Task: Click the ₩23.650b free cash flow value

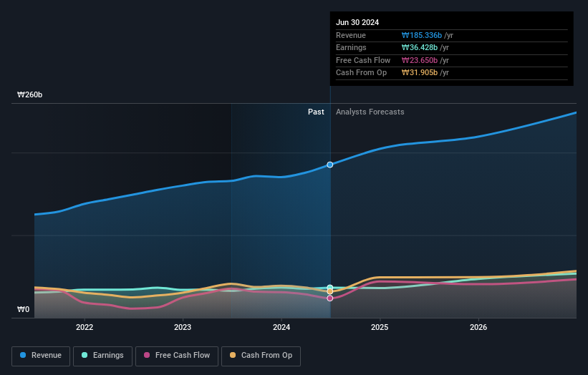Action: pyautogui.click(x=419, y=60)
